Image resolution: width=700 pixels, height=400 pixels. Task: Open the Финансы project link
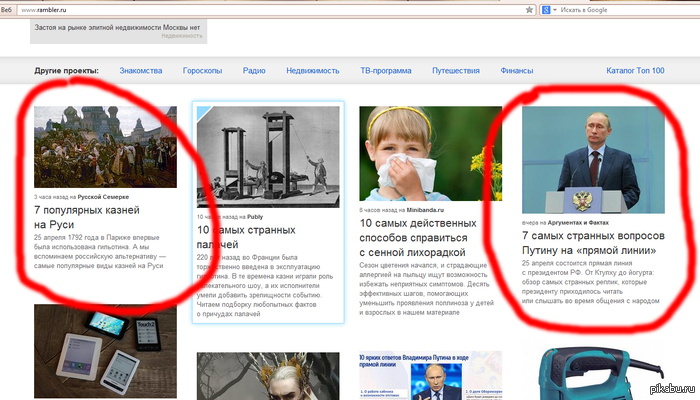point(517,71)
